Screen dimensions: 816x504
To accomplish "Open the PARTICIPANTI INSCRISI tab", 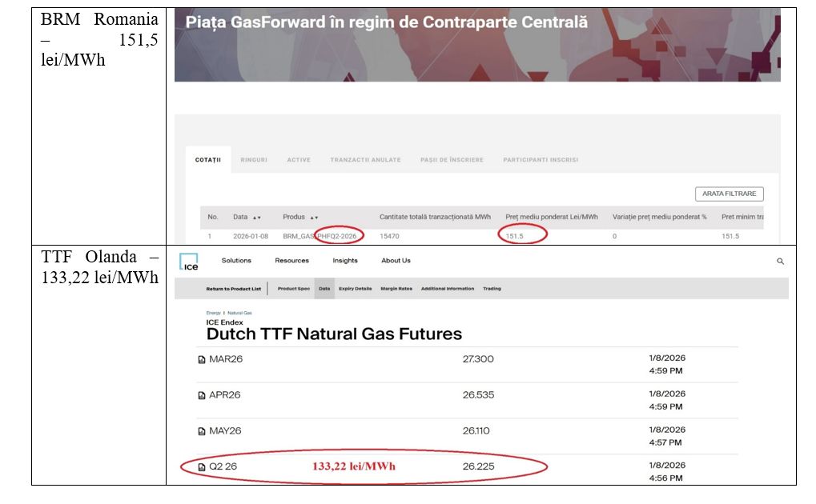I will 540,159.
